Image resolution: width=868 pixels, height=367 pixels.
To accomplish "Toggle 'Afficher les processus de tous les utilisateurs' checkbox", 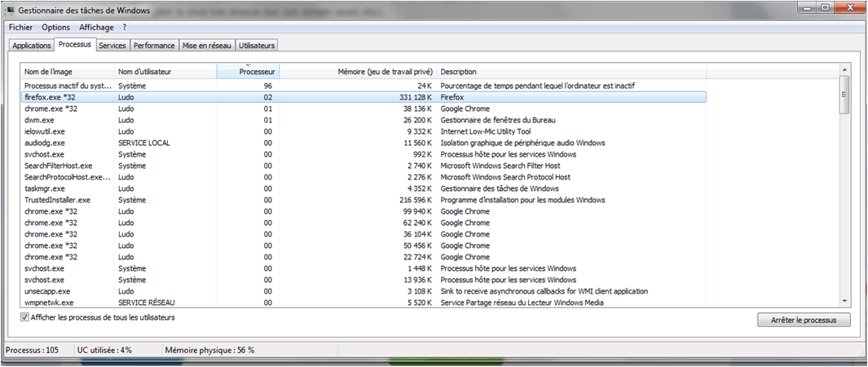I will pyautogui.click(x=24, y=317).
